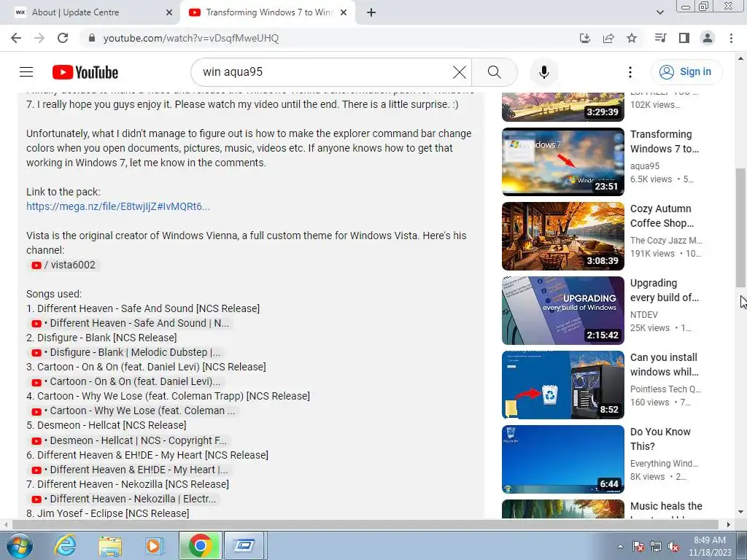Share this page via share icon
747x560 pixels.
coord(608,38)
